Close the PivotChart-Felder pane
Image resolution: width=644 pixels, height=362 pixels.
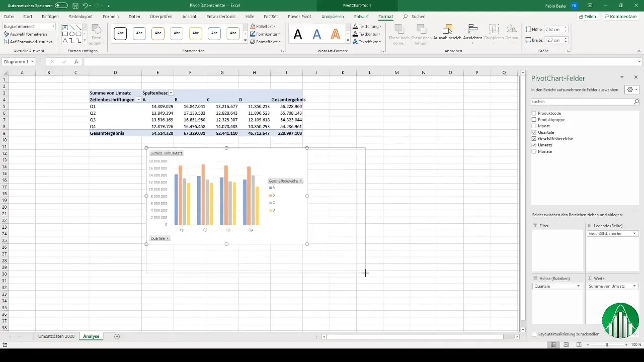(636, 77)
